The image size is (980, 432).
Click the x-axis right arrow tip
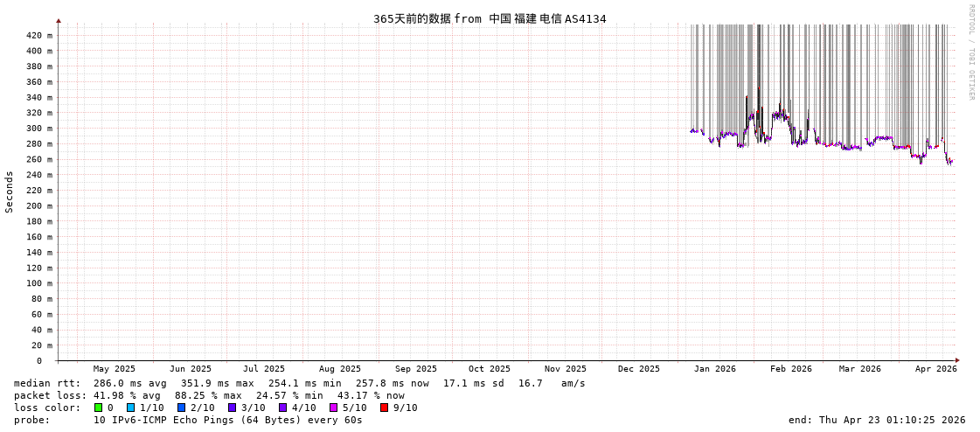click(x=957, y=360)
